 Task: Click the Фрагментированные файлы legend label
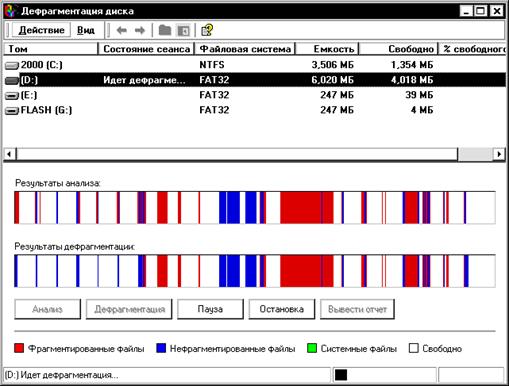86,349
